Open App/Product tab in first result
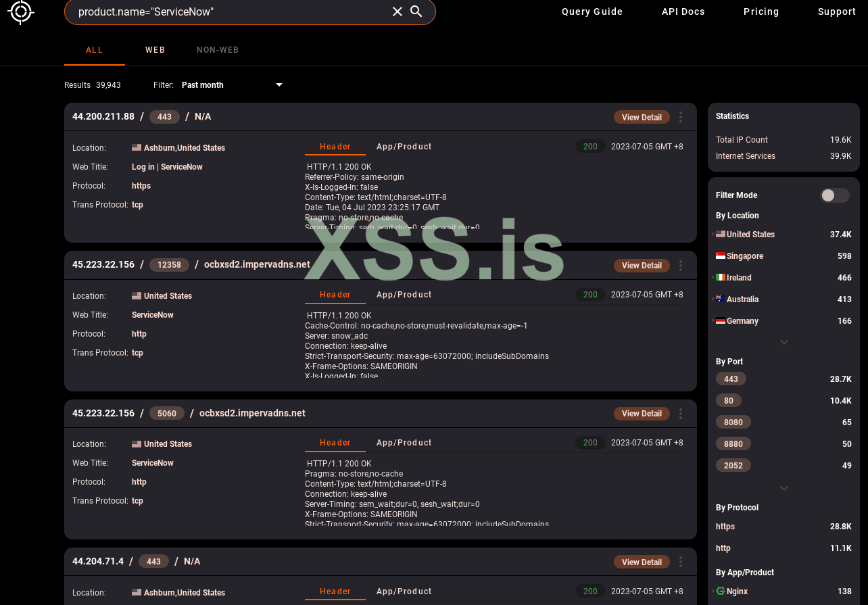The image size is (868, 605). coord(404,147)
